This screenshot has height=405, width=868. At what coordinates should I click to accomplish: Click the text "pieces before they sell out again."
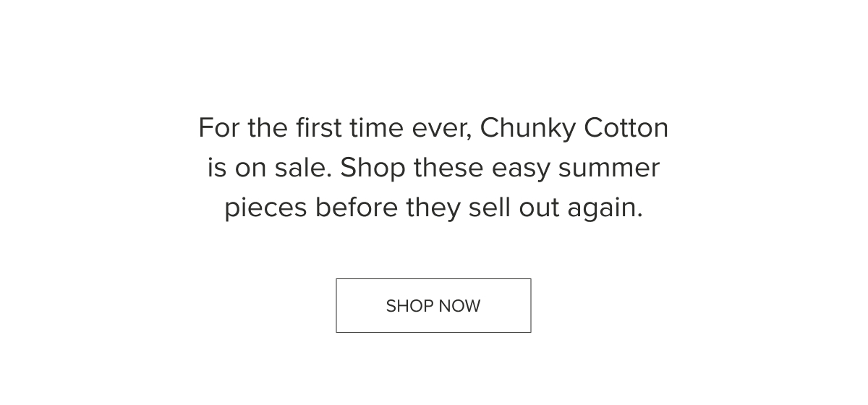[x=433, y=208]
